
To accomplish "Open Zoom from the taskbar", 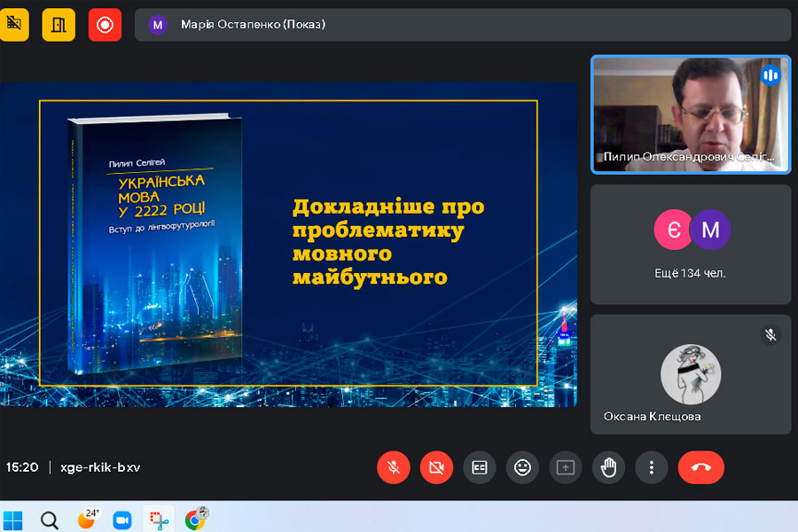I will click(x=121, y=520).
